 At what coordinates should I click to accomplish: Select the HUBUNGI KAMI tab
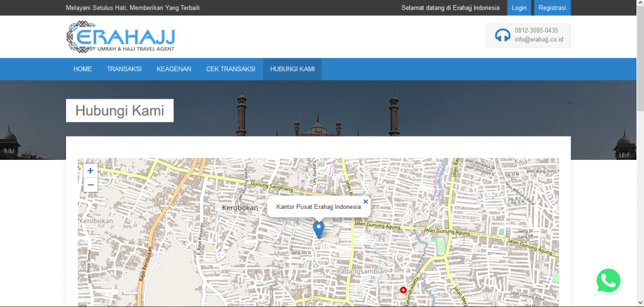(x=292, y=69)
